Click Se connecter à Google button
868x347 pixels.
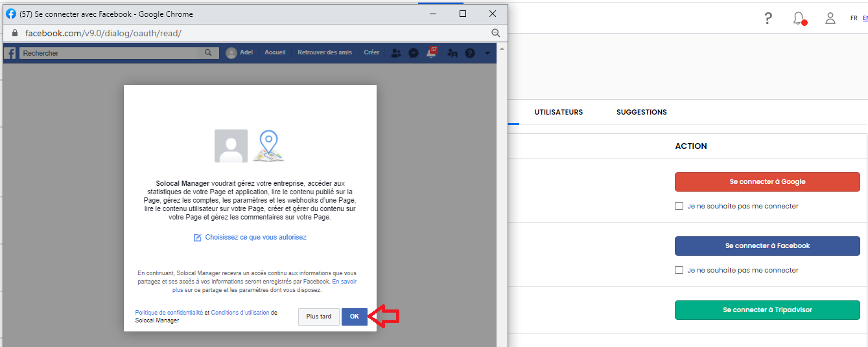(x=768, y=182)
